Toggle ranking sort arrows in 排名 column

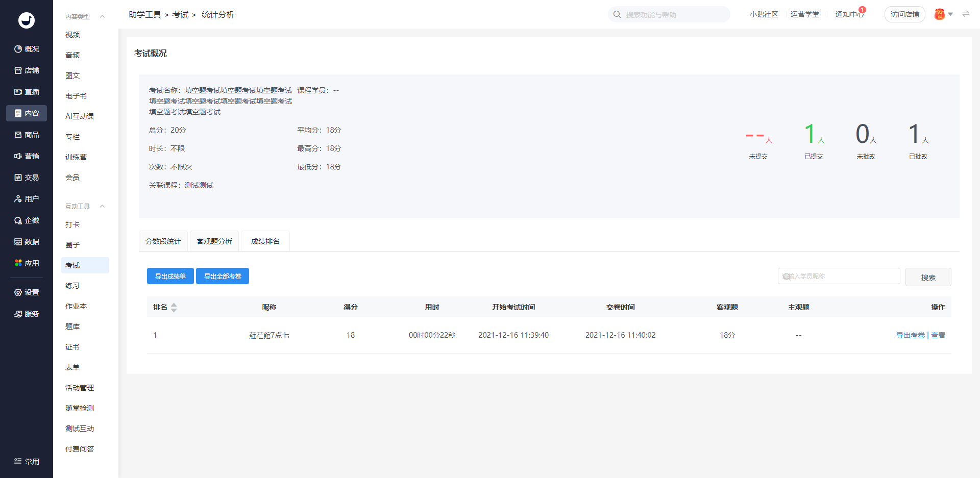[174, 307]
